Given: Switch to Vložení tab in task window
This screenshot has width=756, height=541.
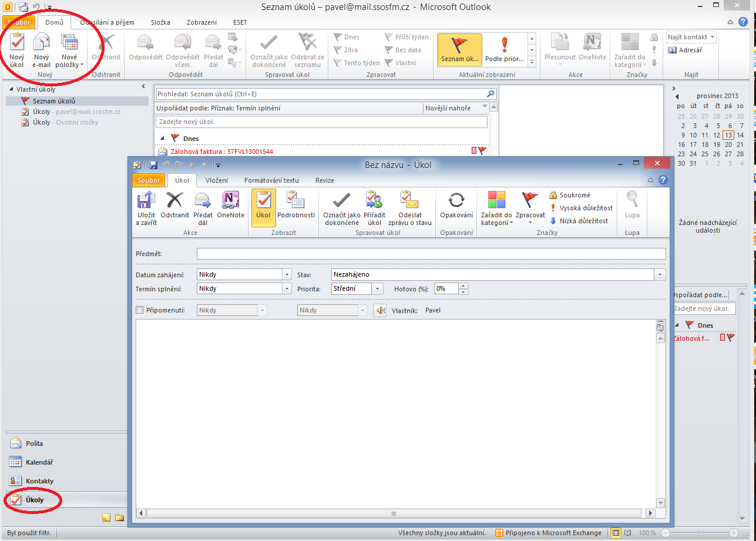Looking at the screenshot, I should tap(216, 180).
